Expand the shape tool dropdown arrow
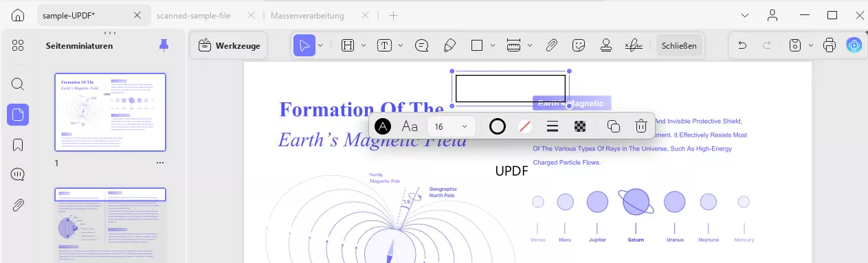This screenshot has width=868, height=263. pyautogui.click(x=493, y=45)
